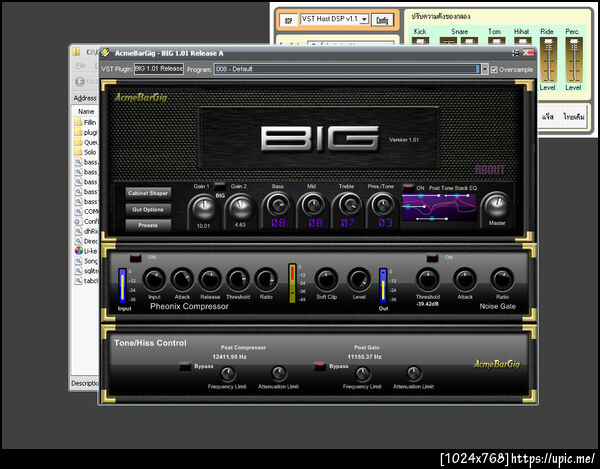Click the Gut Options button
Viewport: 600px width, 469px height.
148,210
